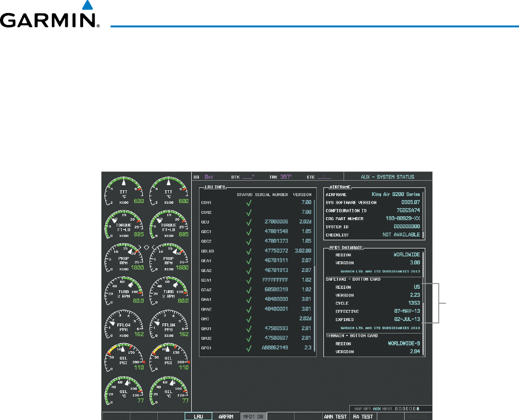Click the SafeTaxi region value US
The image size is (519, 420).
coord(417,287)
